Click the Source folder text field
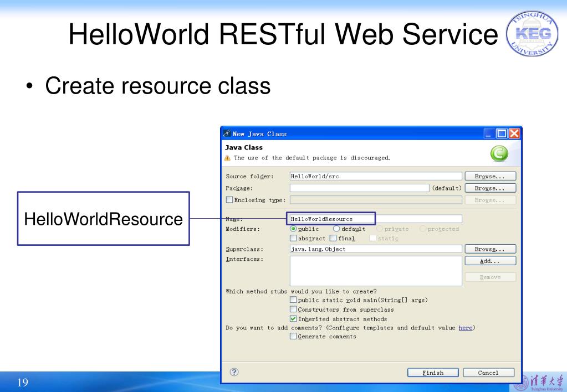The height and width of the screenshot is (392, 567). pos(376,176)
